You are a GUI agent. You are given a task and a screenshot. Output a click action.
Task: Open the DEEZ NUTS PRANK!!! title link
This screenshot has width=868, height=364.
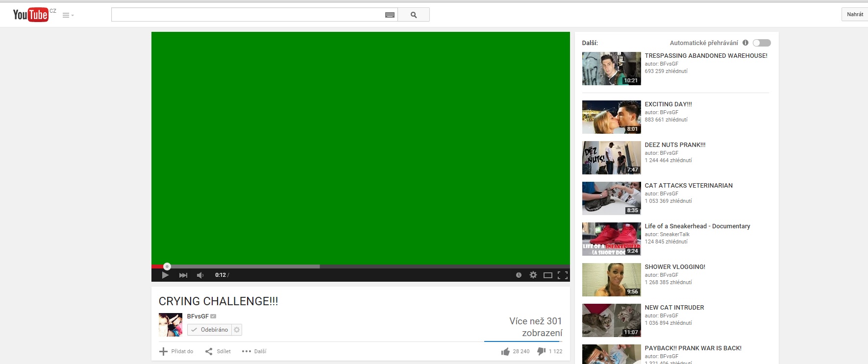coord(675,145)
